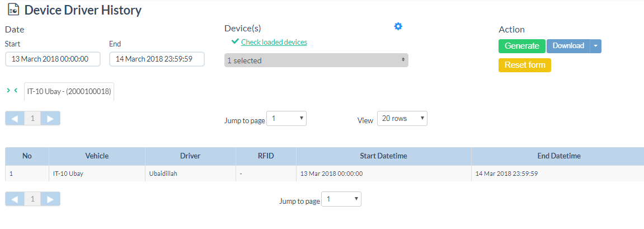Open the '1 selected' devices dropdown
644x229 pixels.
click(316, 60)
